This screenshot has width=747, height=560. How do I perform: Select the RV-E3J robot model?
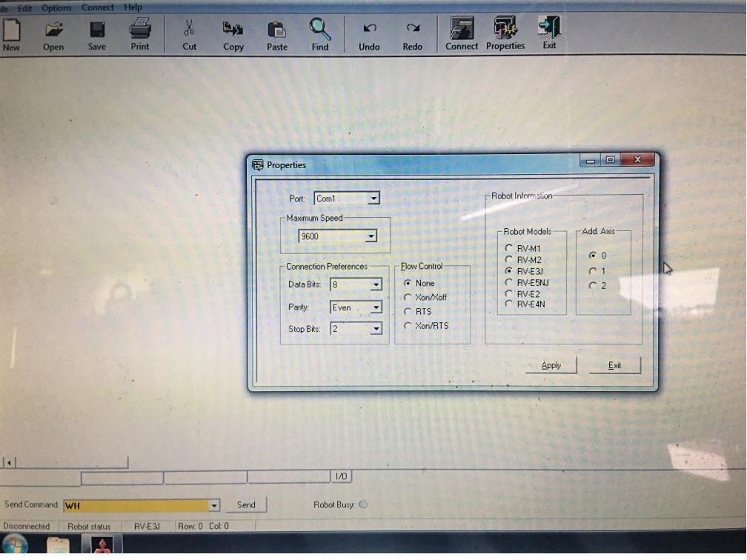pyautogui.click(x=509, y=271)
